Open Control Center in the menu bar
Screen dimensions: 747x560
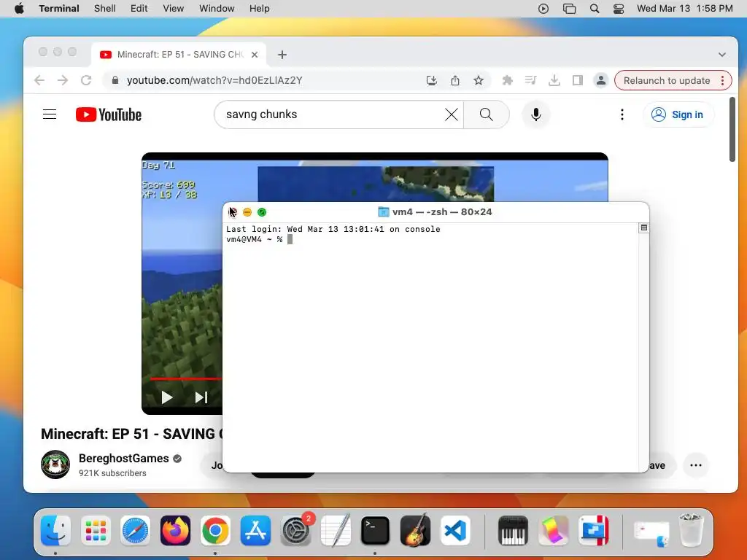619,9
